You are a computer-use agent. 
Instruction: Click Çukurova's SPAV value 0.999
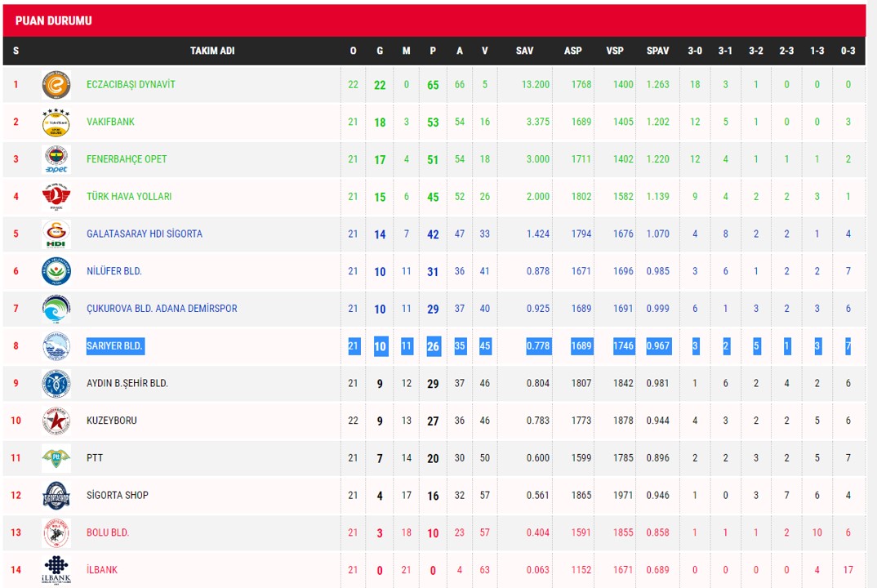pos(658,308)
